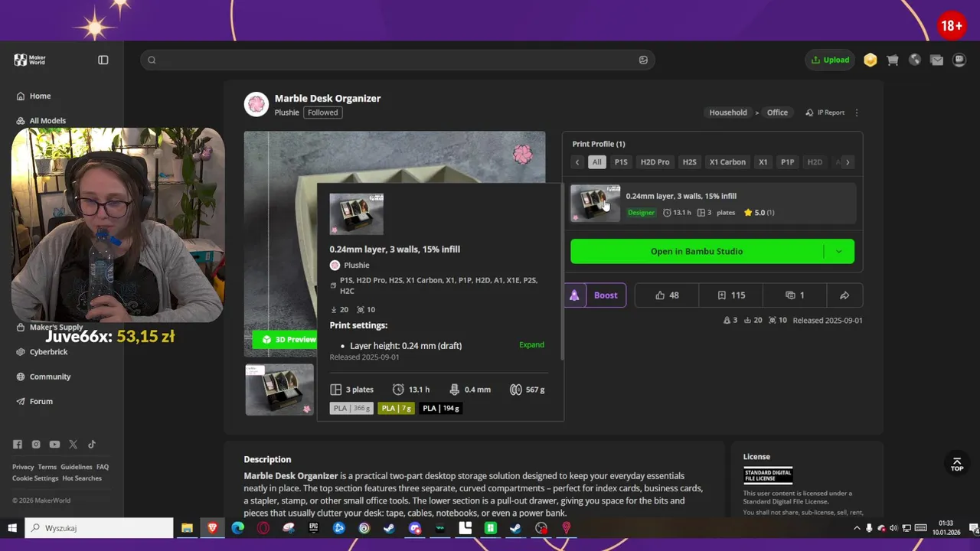
Task: Open the Guidelines link
Action: [x=77, y=467]
